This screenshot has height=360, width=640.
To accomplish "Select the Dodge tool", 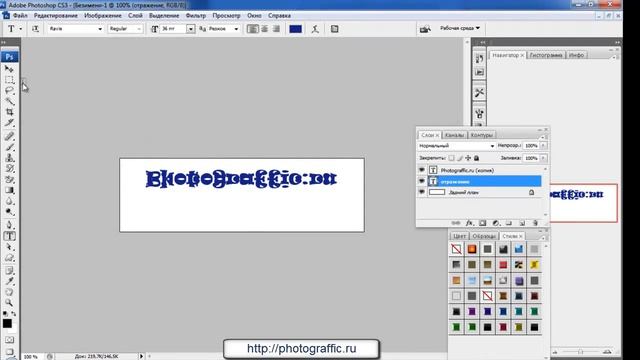I will 9,212.
